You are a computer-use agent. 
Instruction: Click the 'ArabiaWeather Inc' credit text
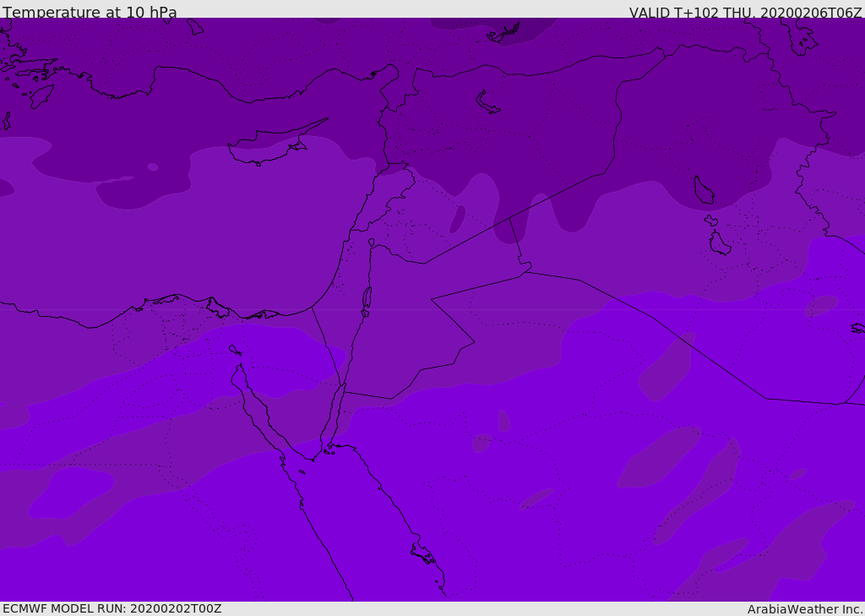(804, 609)
